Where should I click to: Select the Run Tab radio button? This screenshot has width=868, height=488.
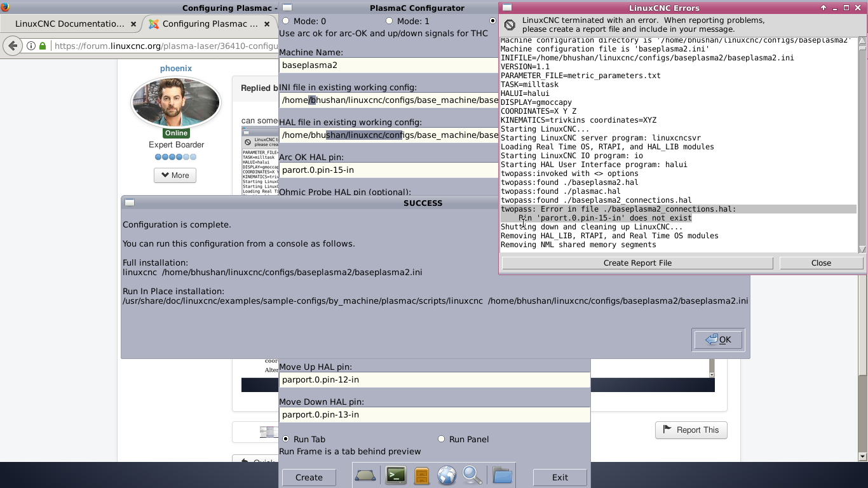tap(286, 439)
